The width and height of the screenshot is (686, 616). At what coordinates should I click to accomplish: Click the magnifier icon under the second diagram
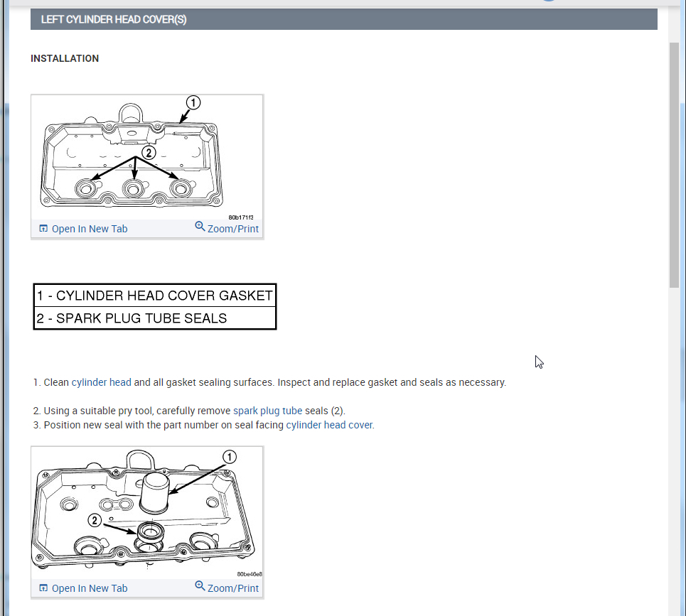click(200, 586)
